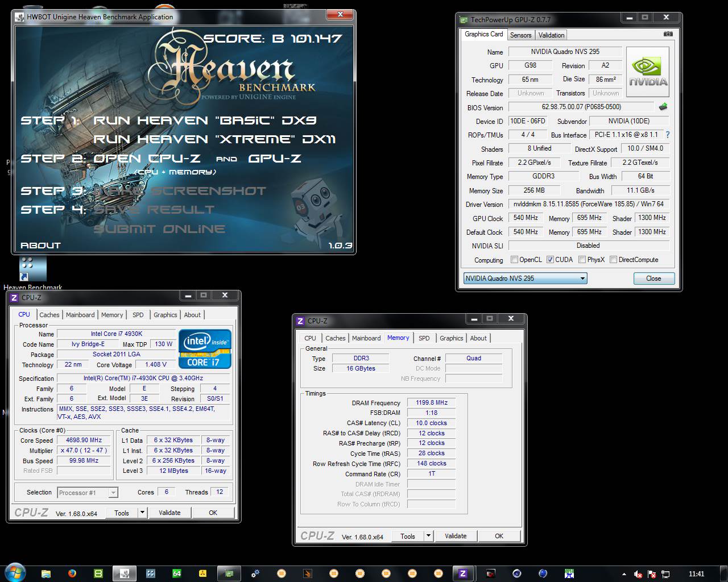Click the taskbar clock showing 11:41
This screenshot has width=728, height=582.
pos(696,574)
